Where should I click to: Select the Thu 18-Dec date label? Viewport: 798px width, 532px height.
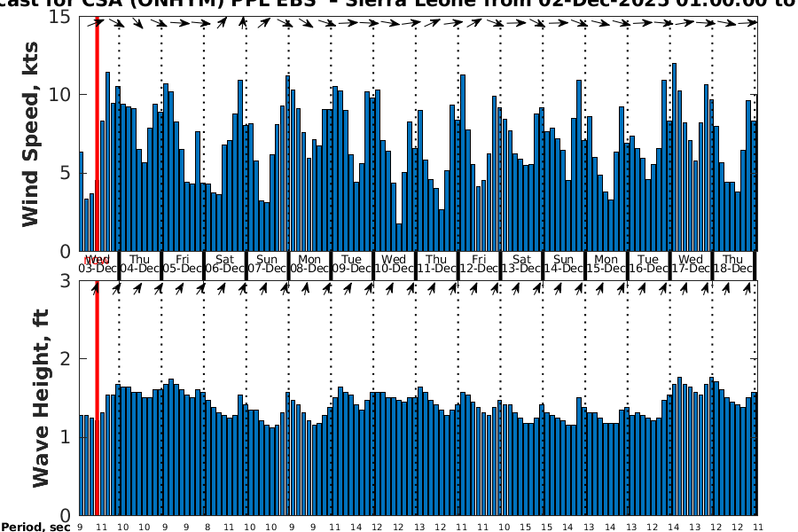(732, 263)
